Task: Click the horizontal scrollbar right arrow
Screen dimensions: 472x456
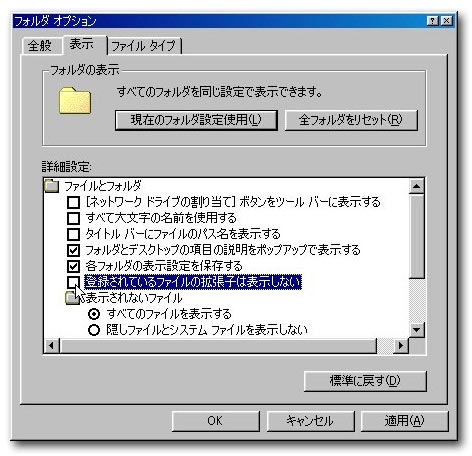Action: (401, 345)
